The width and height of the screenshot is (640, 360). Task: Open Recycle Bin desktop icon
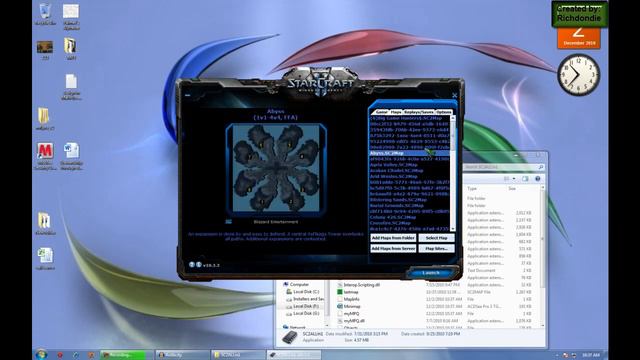[45, 14]
